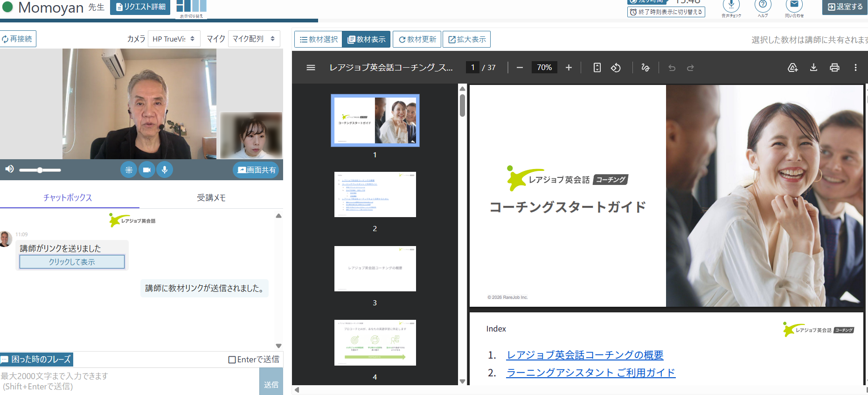Click the horizontal scrollbar left arrow

(x=297, y=390)
